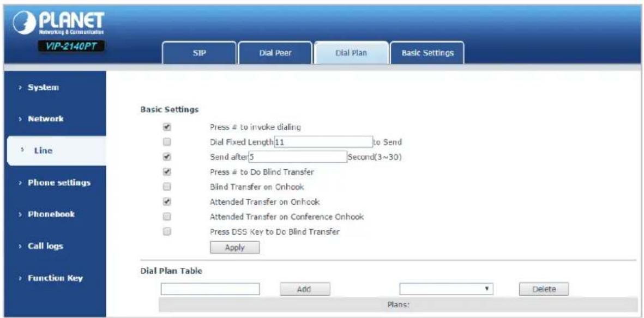Enable Dial Fixed Length checkbox
Viewport: 644px width, 318px height.
tap(167, 142)
